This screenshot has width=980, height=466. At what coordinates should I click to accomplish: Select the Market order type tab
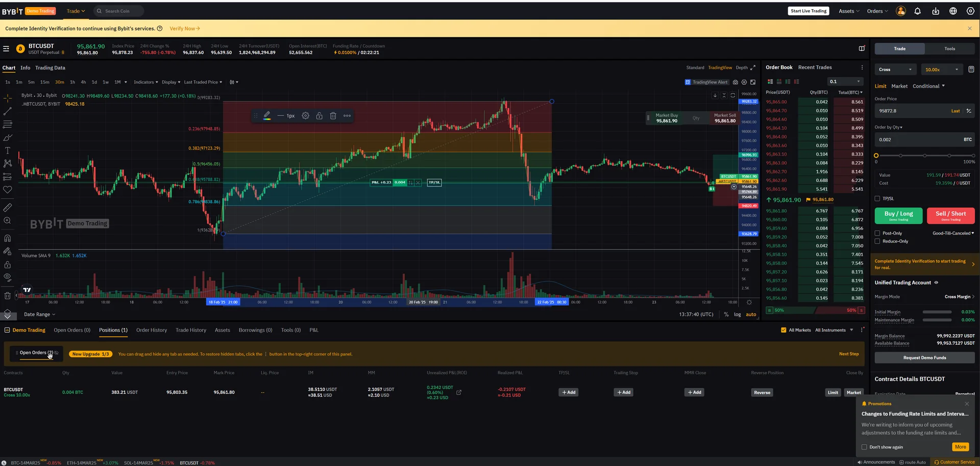coord(899,86)
